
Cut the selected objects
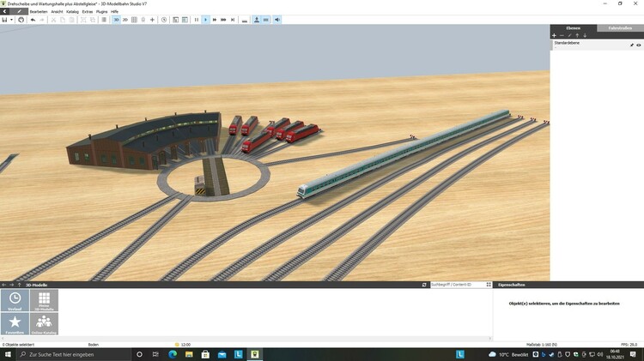(53, 20)
